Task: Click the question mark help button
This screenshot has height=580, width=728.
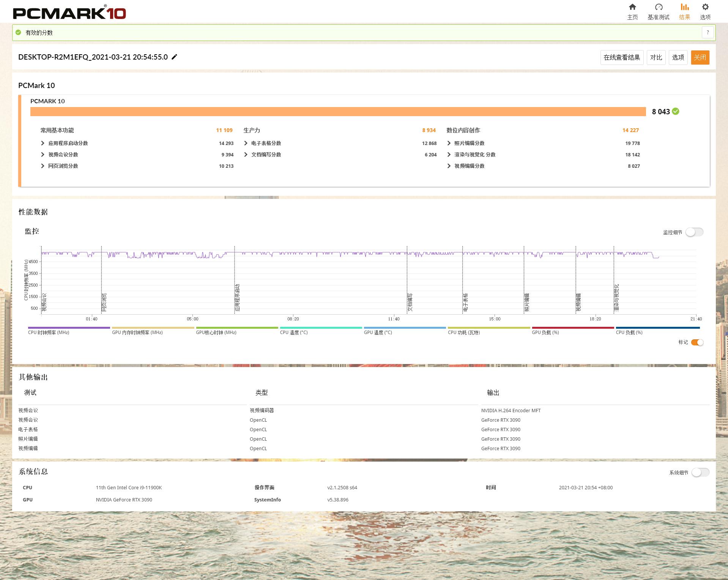Action: (708, 33)
